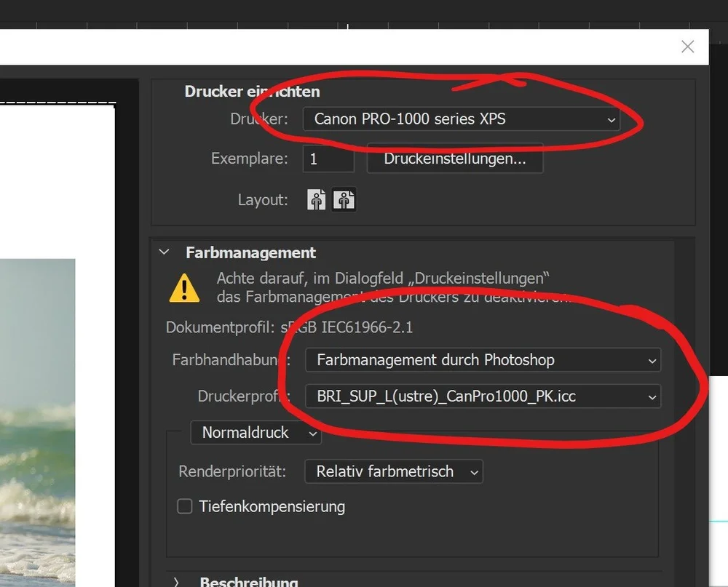
Task: Click the Dokumentprofil sRGB IEC61966-2.1 text
Action: [289, 327]
